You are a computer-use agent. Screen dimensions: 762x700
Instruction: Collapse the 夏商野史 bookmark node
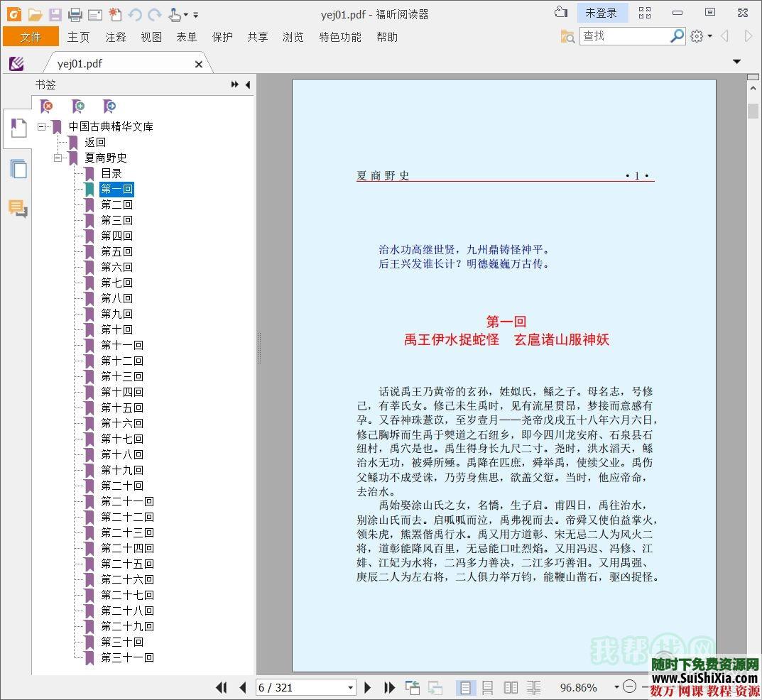(58, 158)
